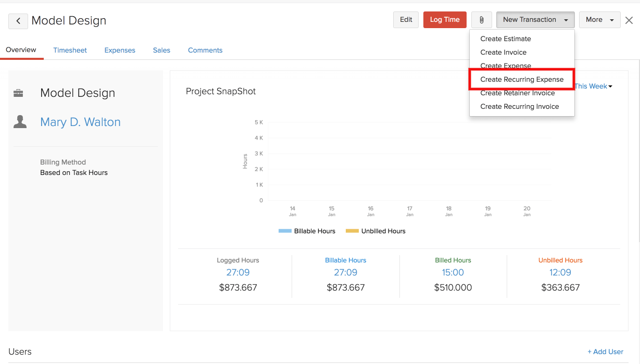Click the + Add User link

click(605, 352)
